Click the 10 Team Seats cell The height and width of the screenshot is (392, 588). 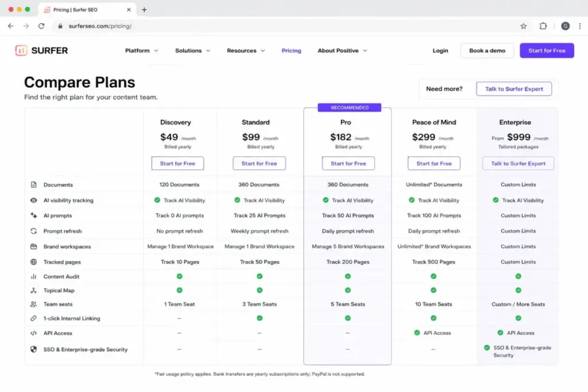[434, 304]
